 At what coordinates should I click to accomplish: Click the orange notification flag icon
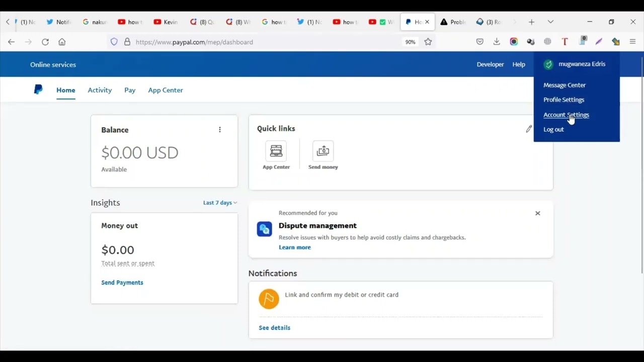[269, 299]
